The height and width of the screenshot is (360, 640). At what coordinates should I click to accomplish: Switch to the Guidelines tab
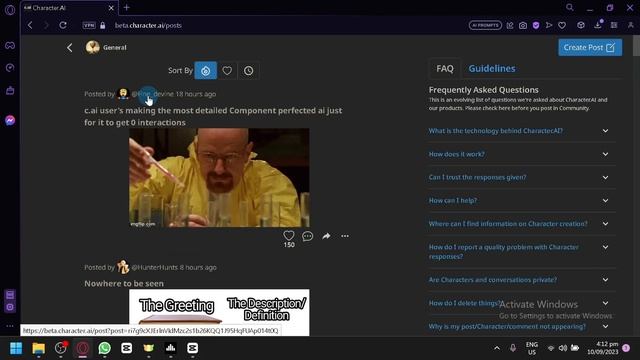click(x=492, y=69)
